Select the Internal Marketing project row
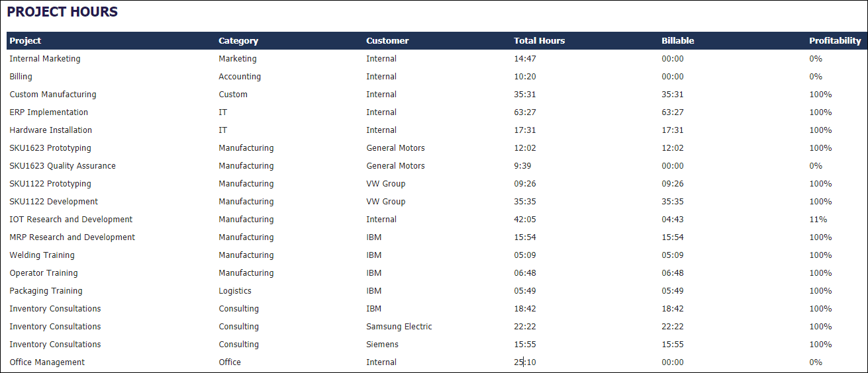 click(x=45, y=59)
